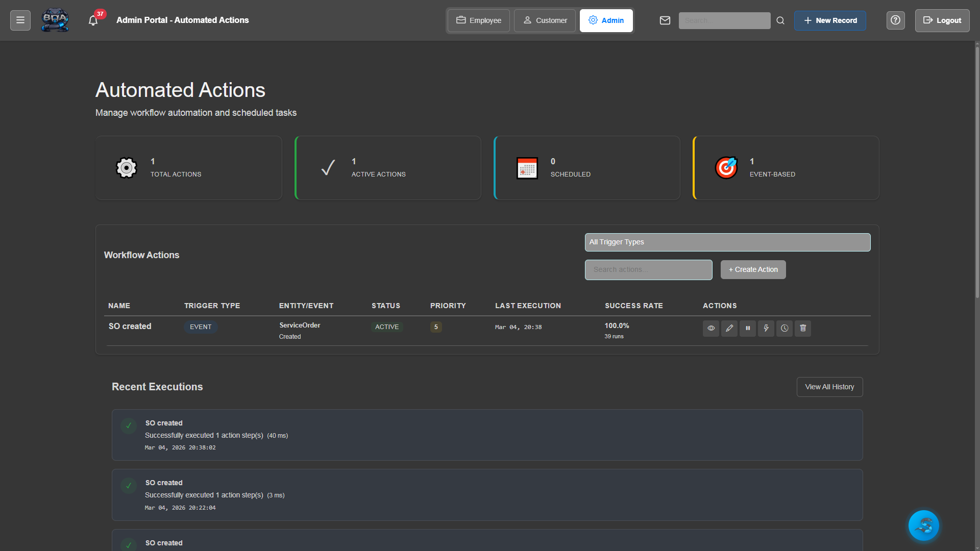Open the mail envelope icon
Image resolution: width=980 pixels, height=551 pixels.
click(x=665, y=20)
